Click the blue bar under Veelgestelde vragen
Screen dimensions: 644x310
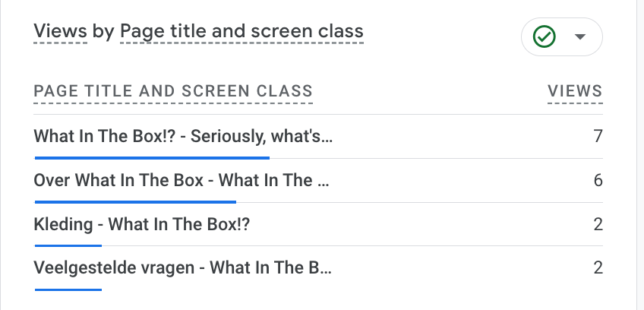tap(68, 289)
